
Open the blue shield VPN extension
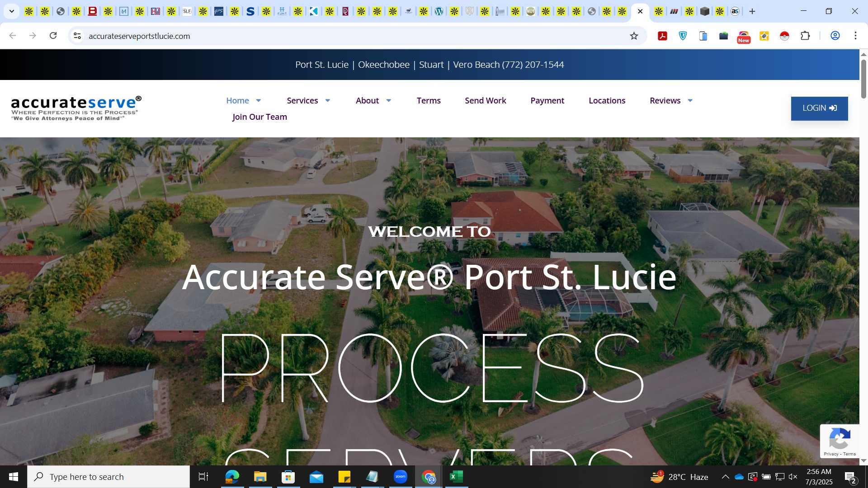click(x=683, y=36)
